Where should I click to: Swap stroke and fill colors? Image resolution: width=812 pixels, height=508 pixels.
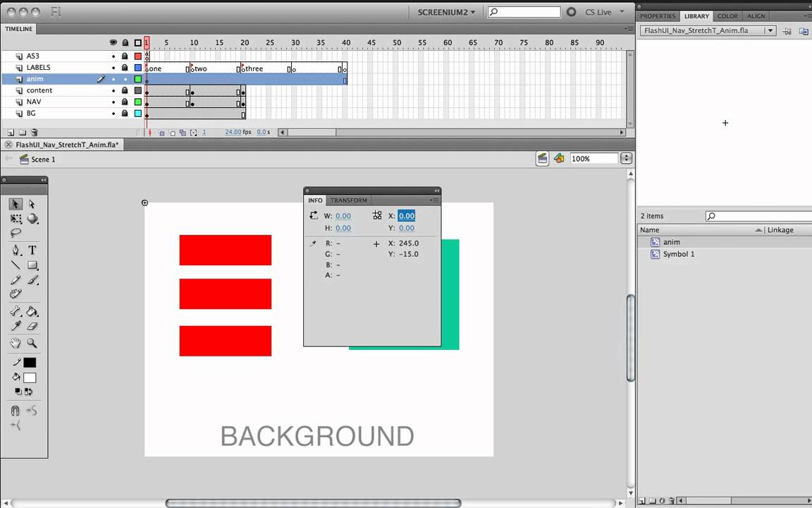pos(29,392)
